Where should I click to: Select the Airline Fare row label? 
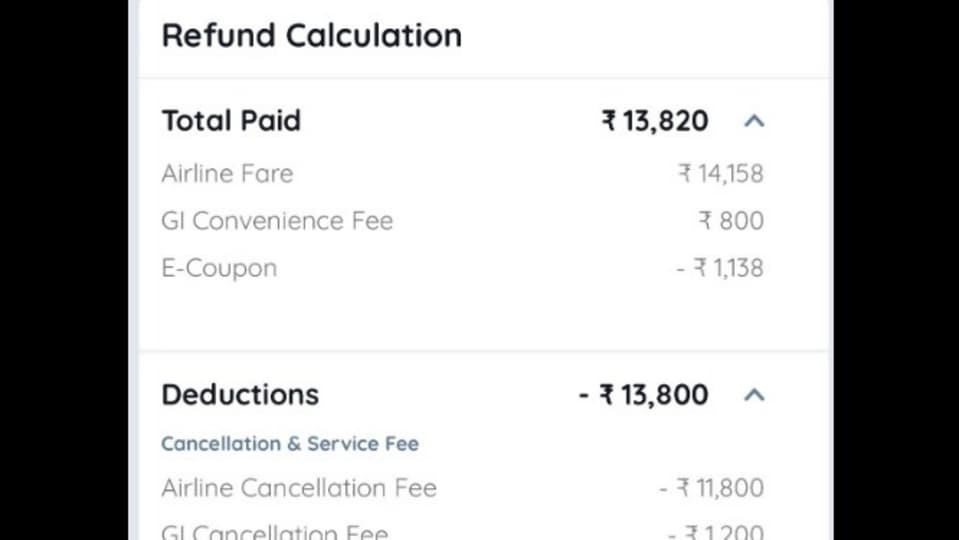point(228,174)
